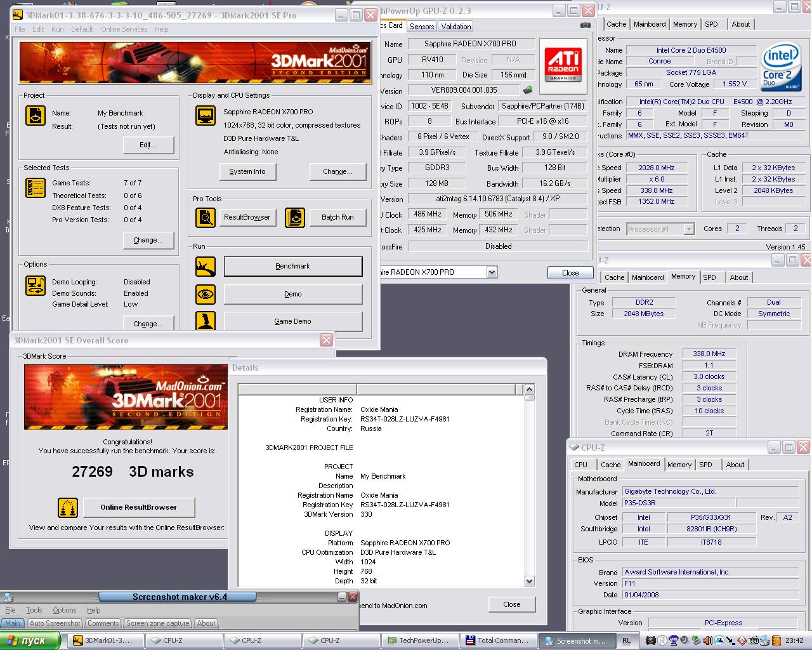Open the Options menu in Screenshot maker
812x650 pixels.
64,610
